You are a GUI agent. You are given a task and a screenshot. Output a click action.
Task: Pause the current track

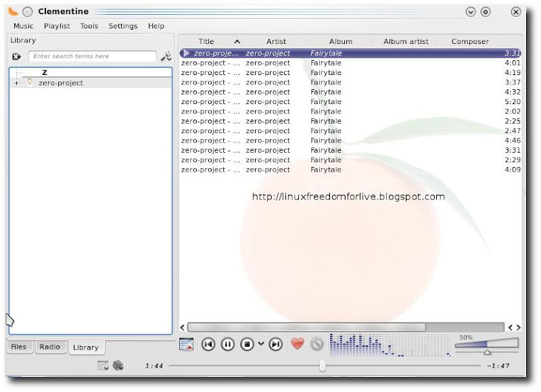pyautogui.click(x=228, y=344)
